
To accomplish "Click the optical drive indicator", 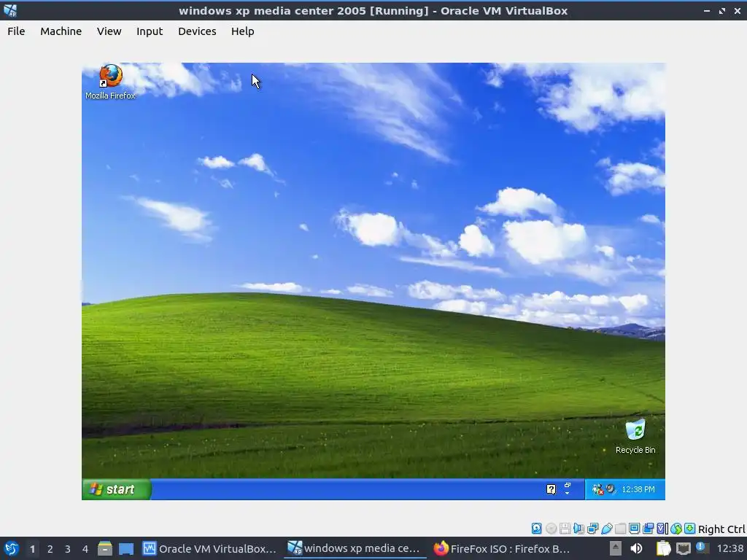I will 551,528.
